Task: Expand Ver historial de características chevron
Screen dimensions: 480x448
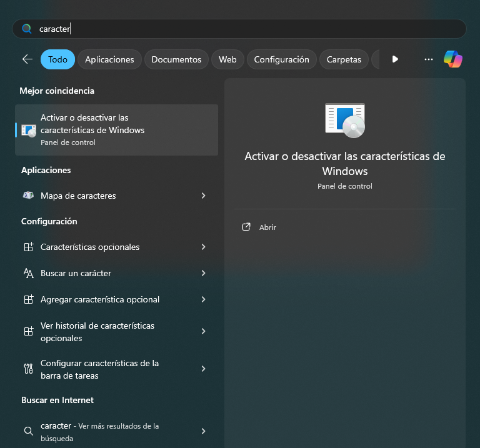Action: tap(203, 331)
